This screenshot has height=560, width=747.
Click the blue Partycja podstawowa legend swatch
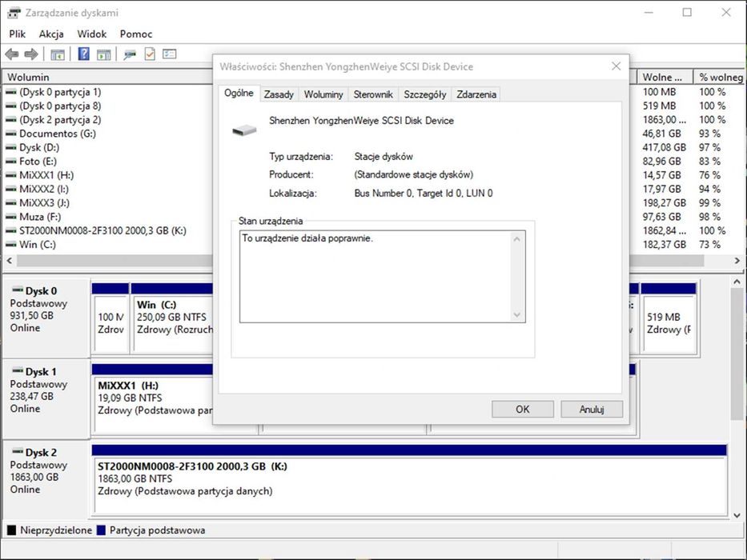click(x=101, y=530)
